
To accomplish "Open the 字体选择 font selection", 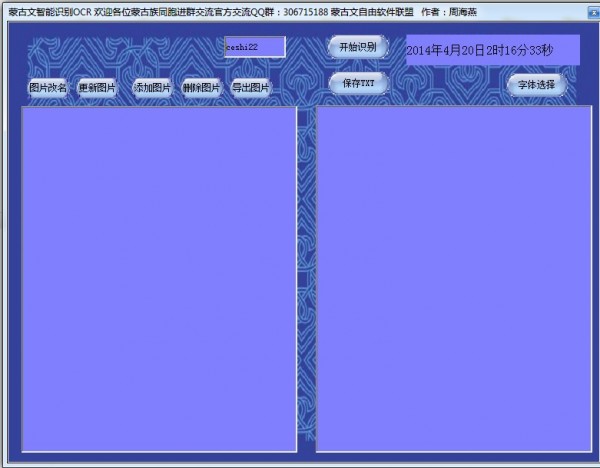I will click(536, 85).
